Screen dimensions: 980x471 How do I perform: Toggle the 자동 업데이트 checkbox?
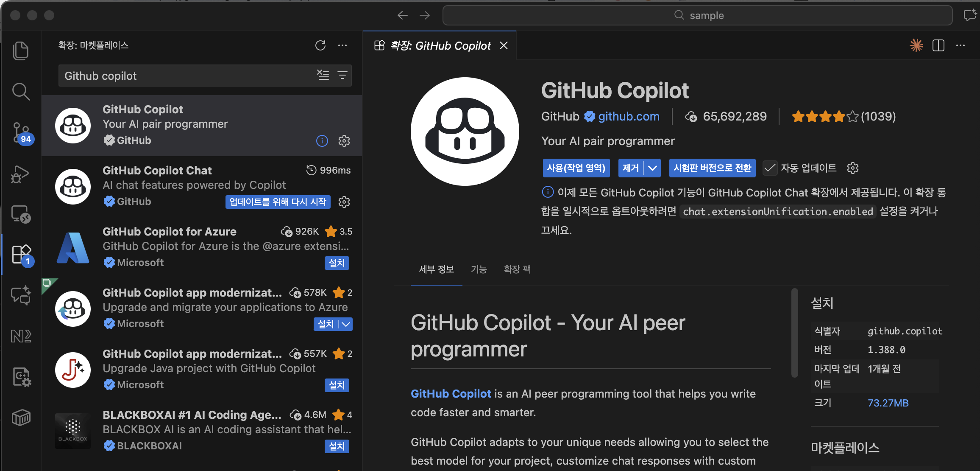tap(770, 168)
